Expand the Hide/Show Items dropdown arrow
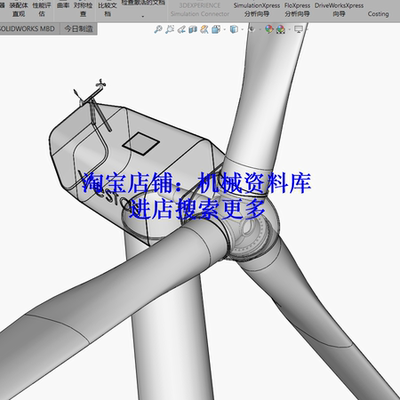Viewport: 400px width, 400px height. pyautogui.click(x=260, y=30)
